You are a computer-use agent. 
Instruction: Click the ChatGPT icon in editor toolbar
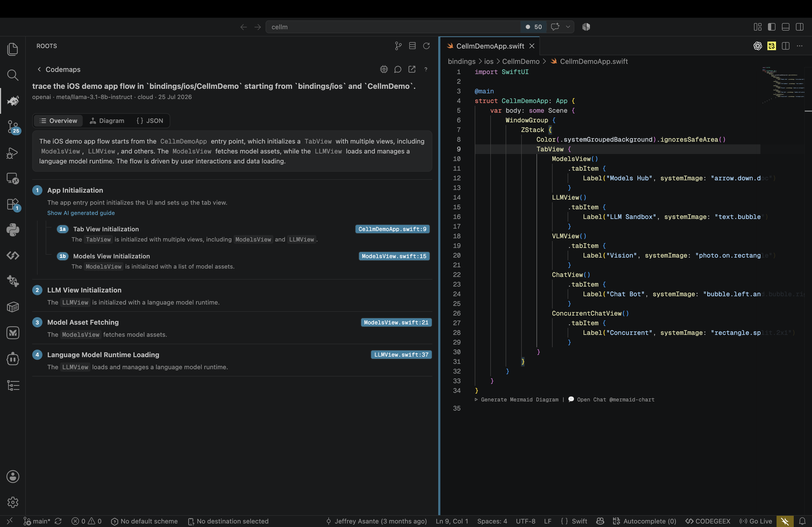coord(757,46)
